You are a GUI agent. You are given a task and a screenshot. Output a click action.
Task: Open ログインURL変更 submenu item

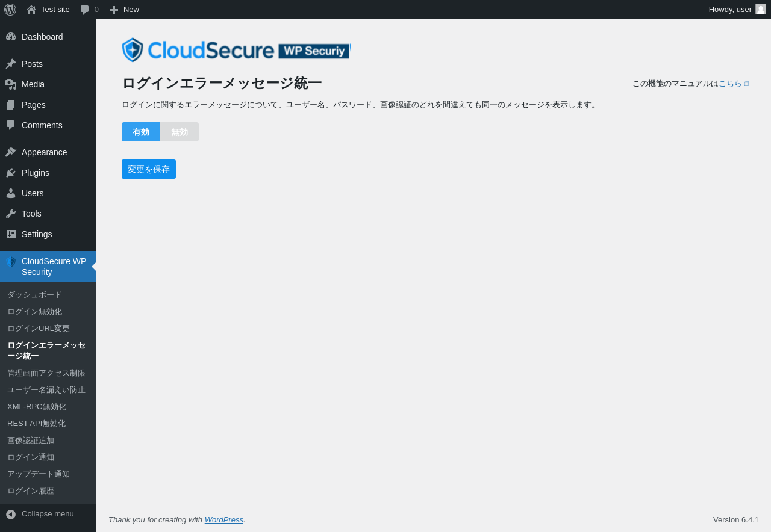[39, 329]
